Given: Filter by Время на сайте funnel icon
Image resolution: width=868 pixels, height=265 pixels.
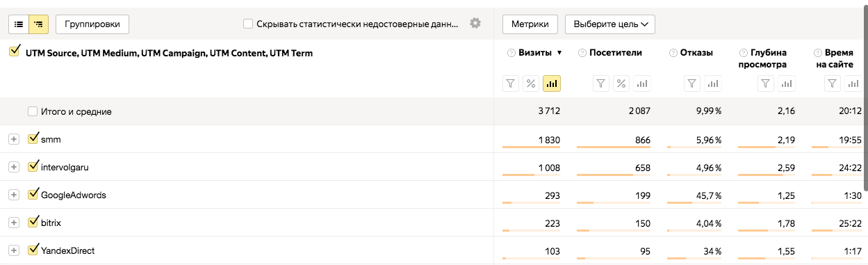Looking at the screenshot, I should [833, 83].
